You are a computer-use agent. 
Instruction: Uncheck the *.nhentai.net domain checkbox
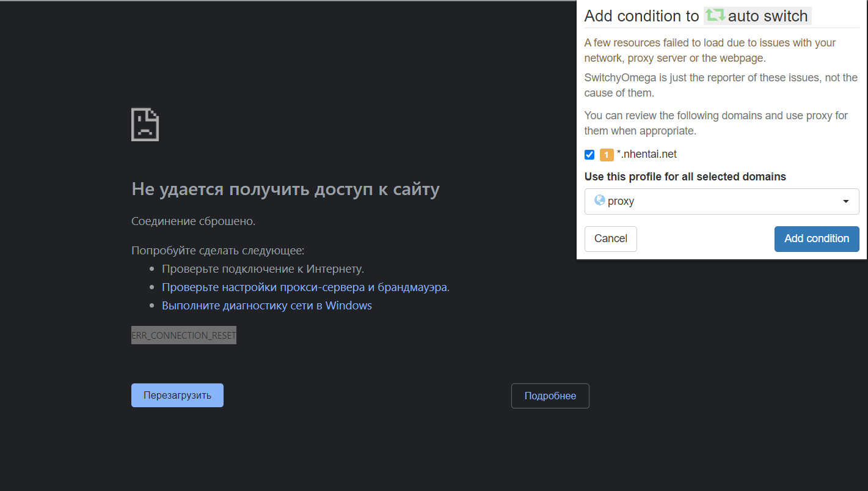point(589,155)
